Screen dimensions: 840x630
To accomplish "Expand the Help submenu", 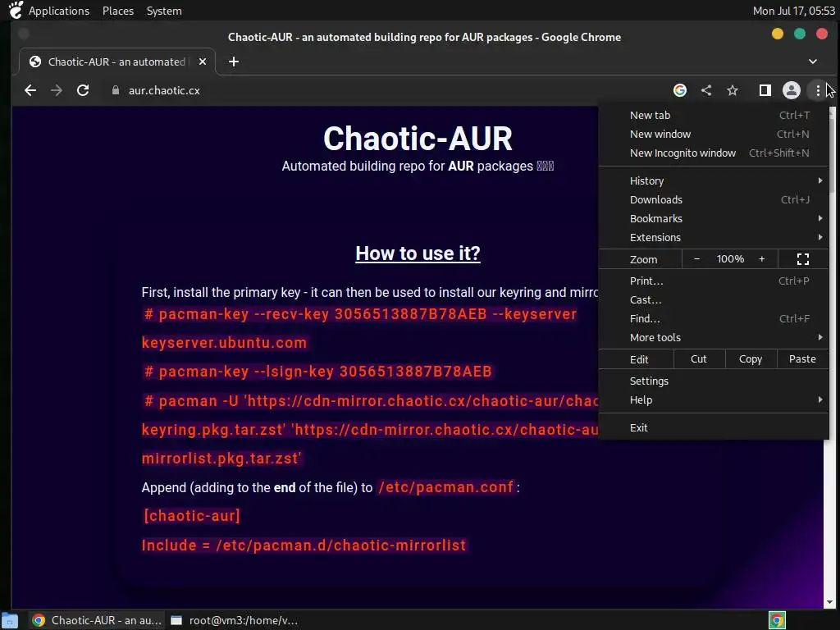I will point(714,400).
